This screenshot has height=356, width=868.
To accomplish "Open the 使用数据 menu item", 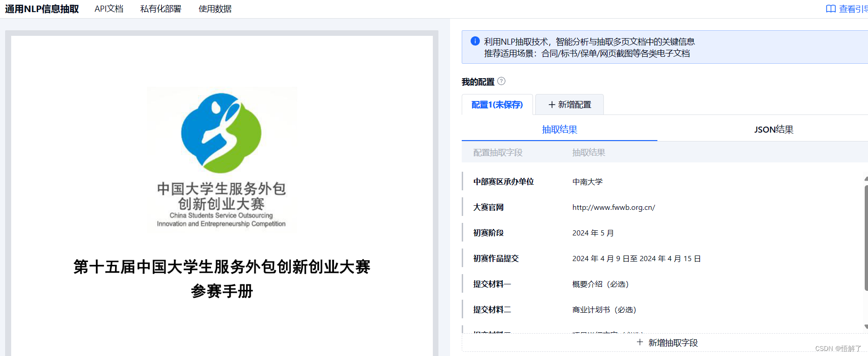I will tap(215, 9).
